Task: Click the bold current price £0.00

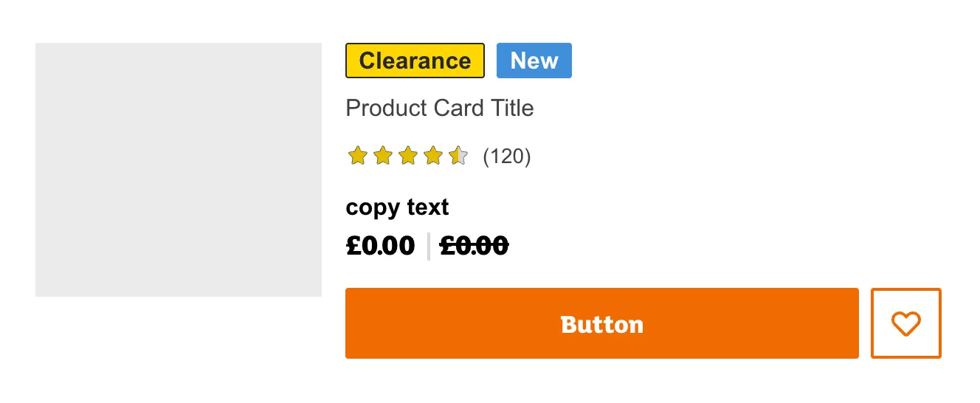Action: [x=381, y=246]
